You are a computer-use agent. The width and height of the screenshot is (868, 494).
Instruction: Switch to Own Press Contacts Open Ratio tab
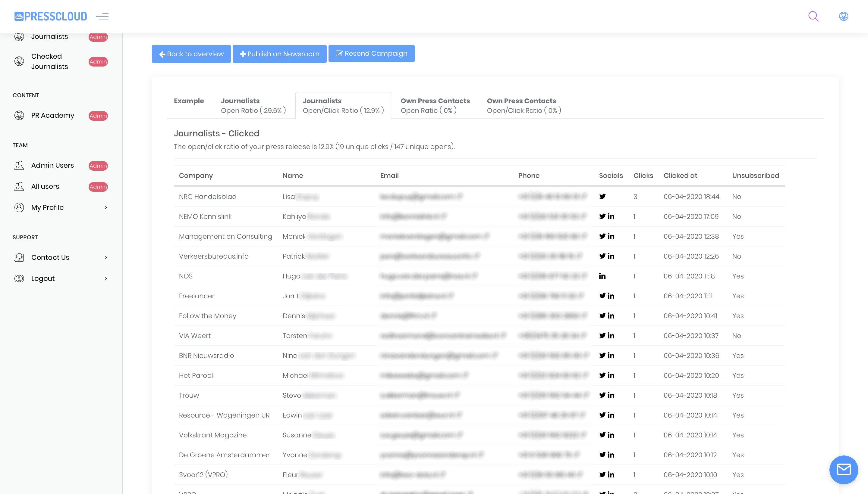(x=435, y=106)
